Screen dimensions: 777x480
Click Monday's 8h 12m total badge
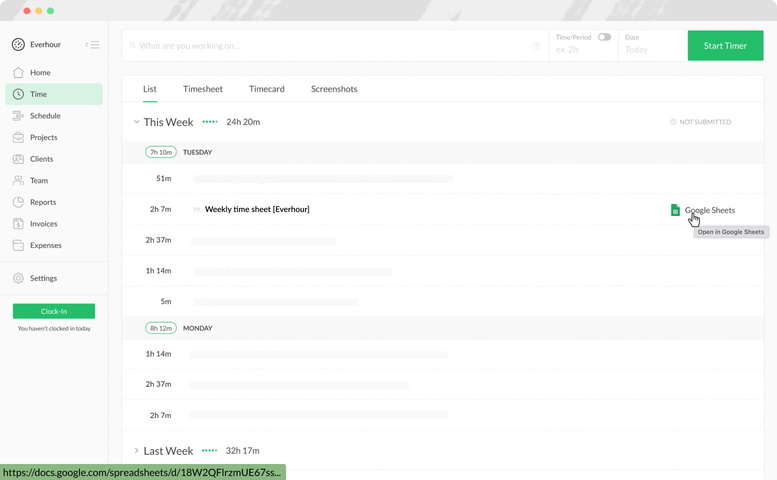click(x=161, y=328)
